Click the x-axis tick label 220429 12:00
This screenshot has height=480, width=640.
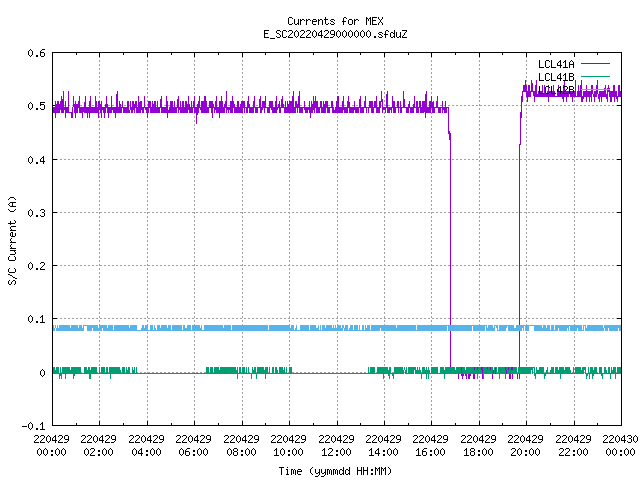click(x=336, y=446)
